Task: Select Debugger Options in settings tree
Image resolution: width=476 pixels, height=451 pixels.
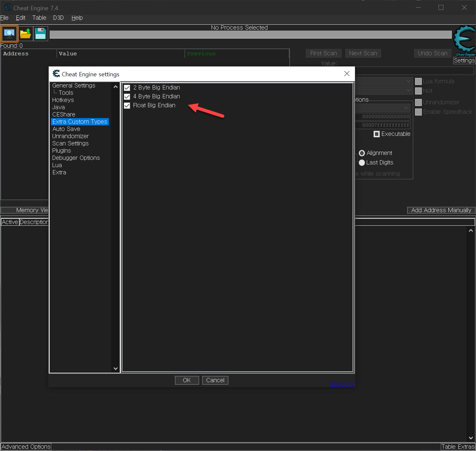Action: [76, 158]
